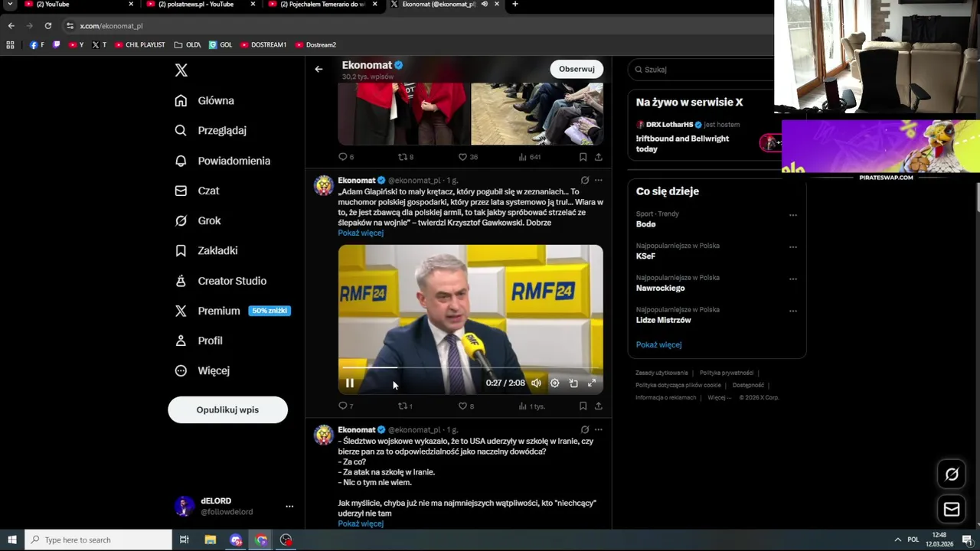980x551 pixels.
Task: Open Główna home page
Action: (204, 100)
